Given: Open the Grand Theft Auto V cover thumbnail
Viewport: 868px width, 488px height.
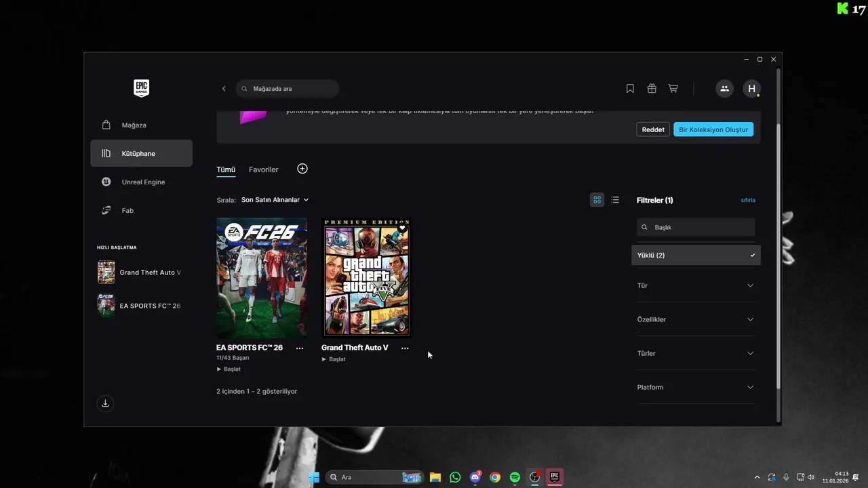Looking at the screenshot, I should 366,278.
